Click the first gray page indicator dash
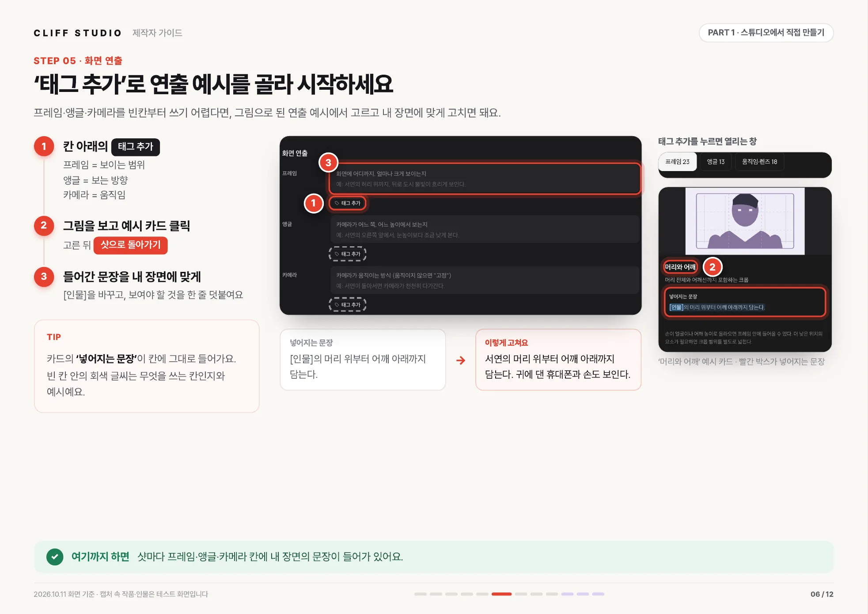 pos(421,594)
